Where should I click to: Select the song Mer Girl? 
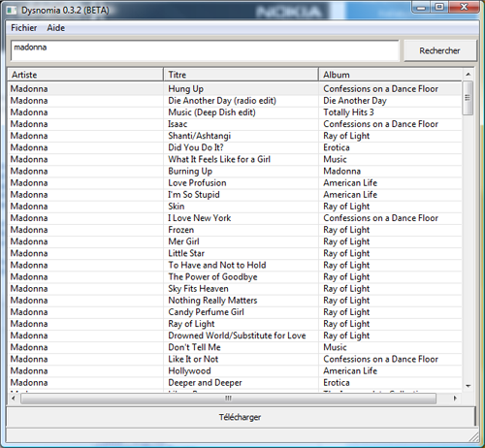(183, 241)
